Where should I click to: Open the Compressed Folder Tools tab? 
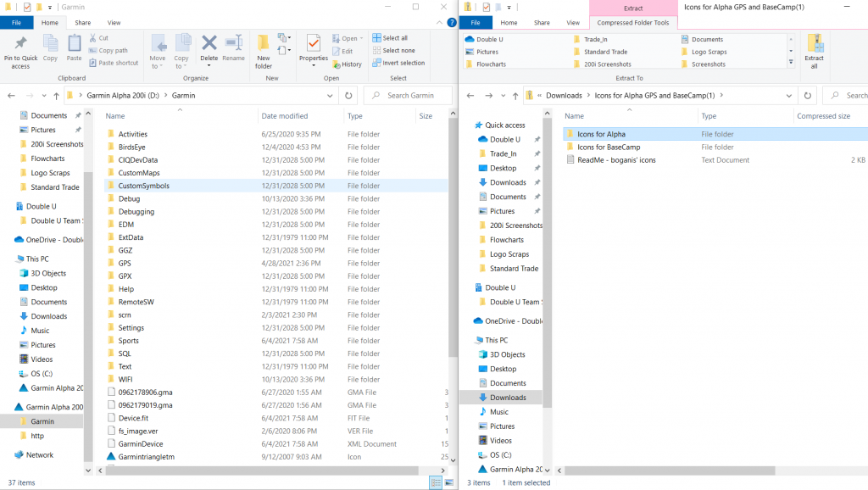click(632, 23)
